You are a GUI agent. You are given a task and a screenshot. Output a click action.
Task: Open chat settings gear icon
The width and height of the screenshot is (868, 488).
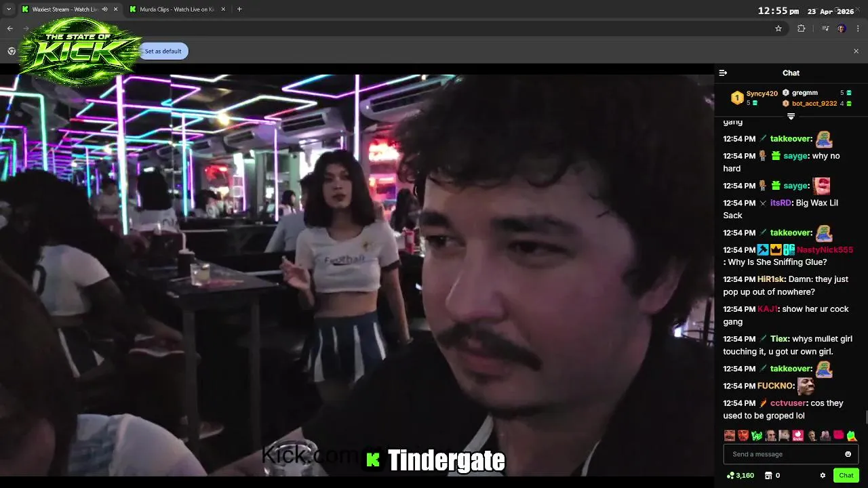point(823,475)
